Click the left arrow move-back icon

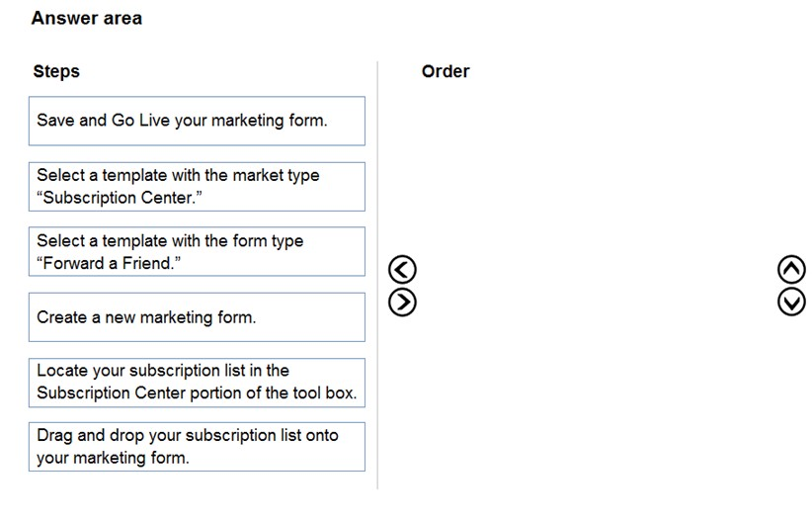pos(402,270)
